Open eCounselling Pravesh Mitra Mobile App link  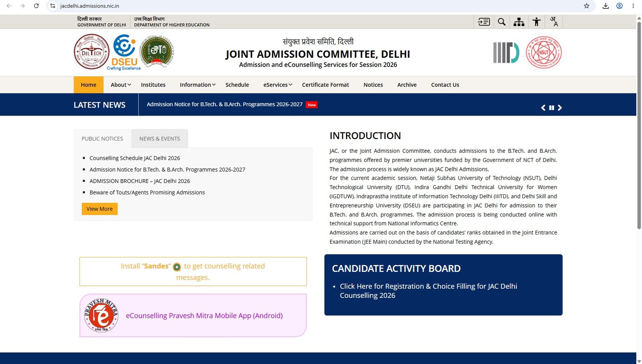click(204, 315)
